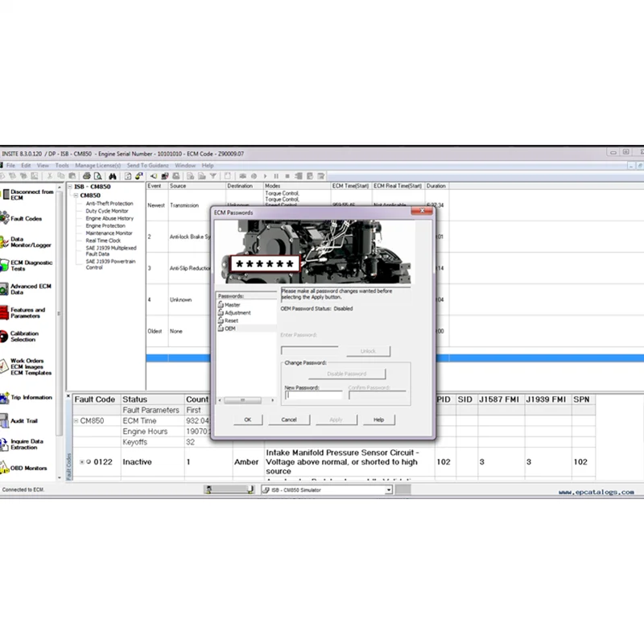Viewport: 644px width, 644px height.
Task: Open the Tools menu
Action: pos(62,166)
